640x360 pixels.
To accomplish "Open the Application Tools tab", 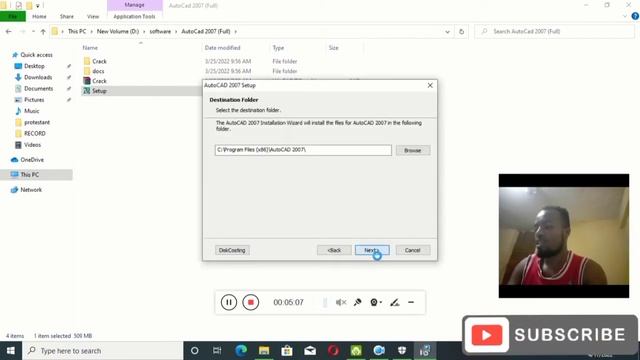I will [x=134, y=16].
